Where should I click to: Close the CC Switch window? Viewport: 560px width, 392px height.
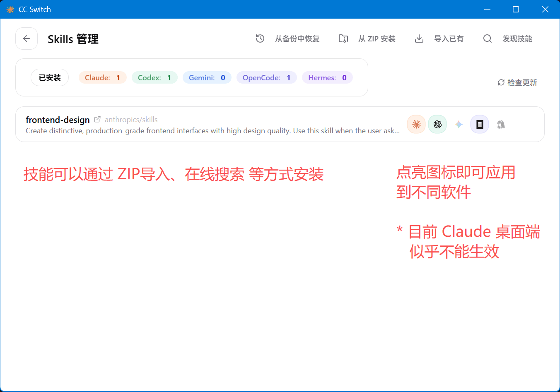point(545,9)
